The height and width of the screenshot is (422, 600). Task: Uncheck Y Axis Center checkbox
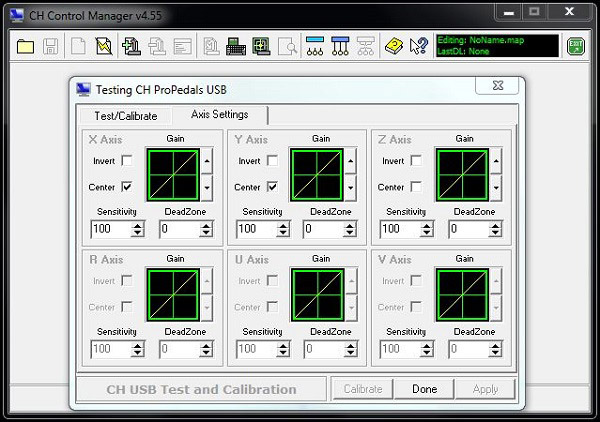point(272,187)
